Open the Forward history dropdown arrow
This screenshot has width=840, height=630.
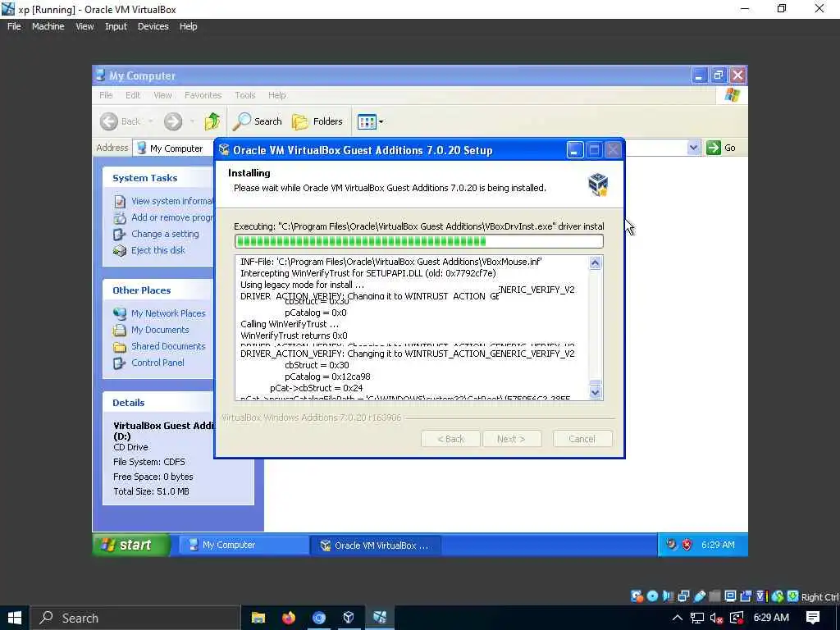coord(191,121)
